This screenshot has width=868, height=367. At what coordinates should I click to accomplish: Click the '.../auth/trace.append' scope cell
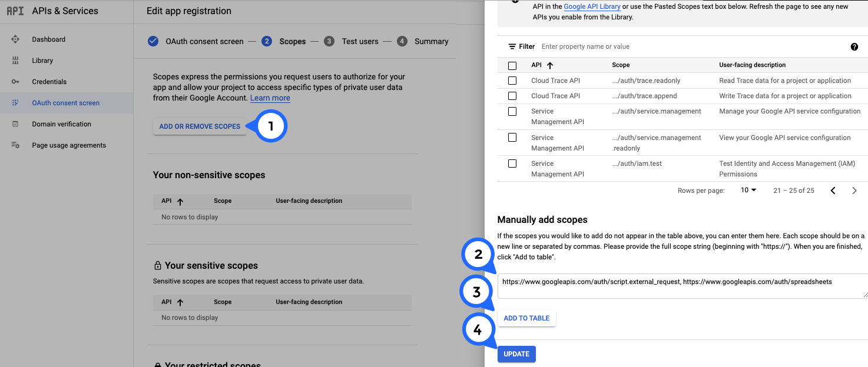coord(644,96)
